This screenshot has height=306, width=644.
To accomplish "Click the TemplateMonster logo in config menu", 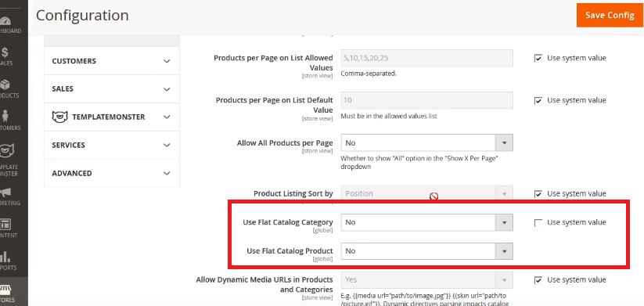I will coord(60,117).
